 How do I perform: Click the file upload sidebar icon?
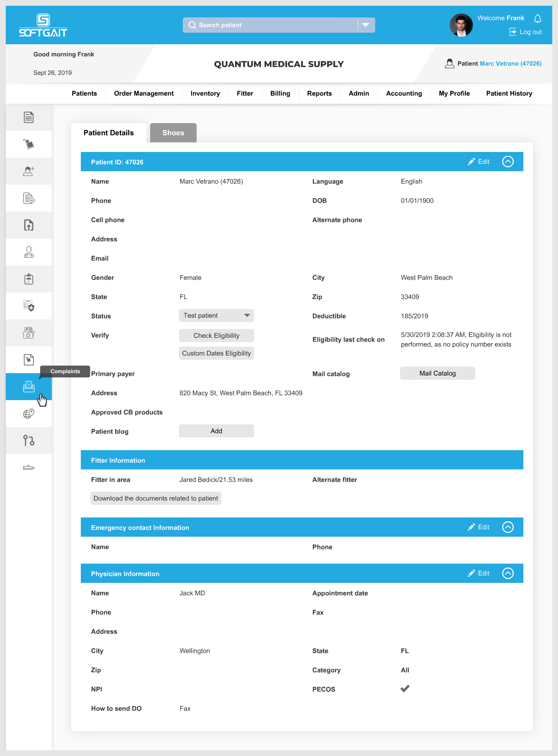tap(29, 225)
